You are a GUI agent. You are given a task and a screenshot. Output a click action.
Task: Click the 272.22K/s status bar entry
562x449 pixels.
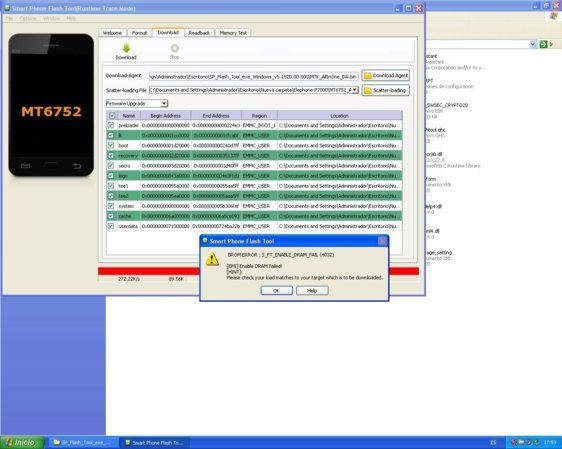[129, 279]
